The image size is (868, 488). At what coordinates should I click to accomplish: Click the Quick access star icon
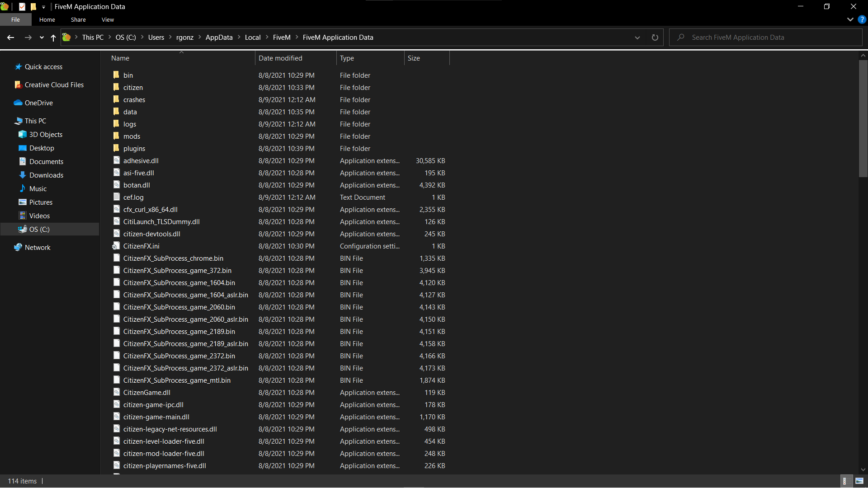click(19, 66)
